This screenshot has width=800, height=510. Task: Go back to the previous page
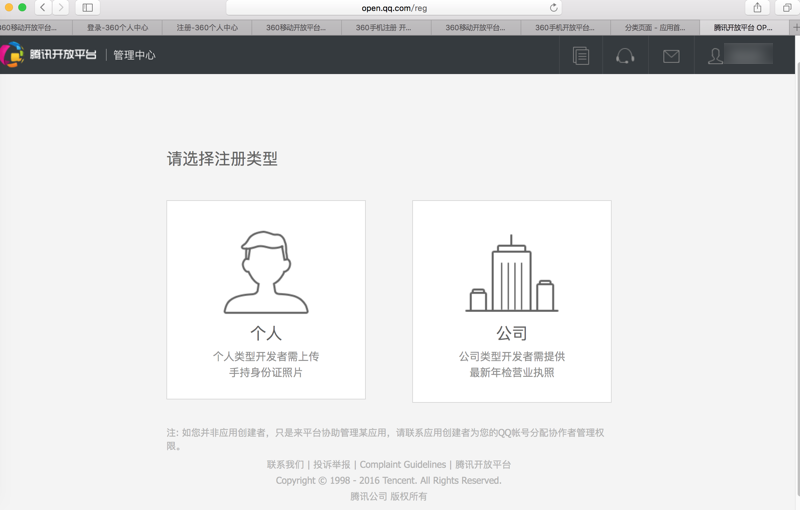[x=43, y=7]
